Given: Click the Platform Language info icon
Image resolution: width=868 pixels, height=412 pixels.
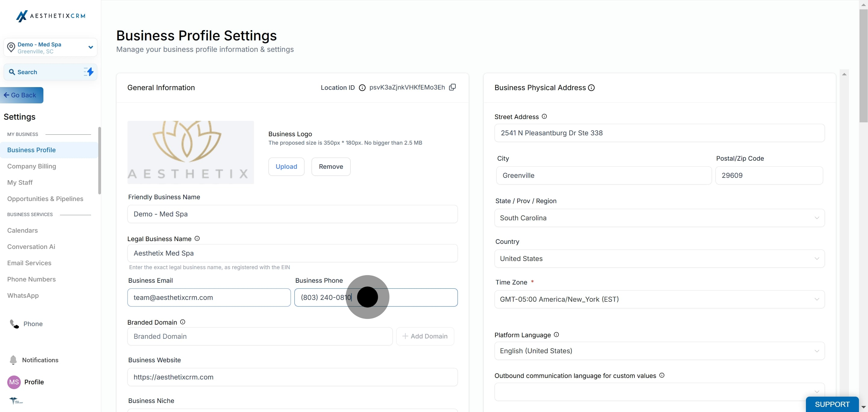Looking at the screenshot, I should click(x=556, y=335).
